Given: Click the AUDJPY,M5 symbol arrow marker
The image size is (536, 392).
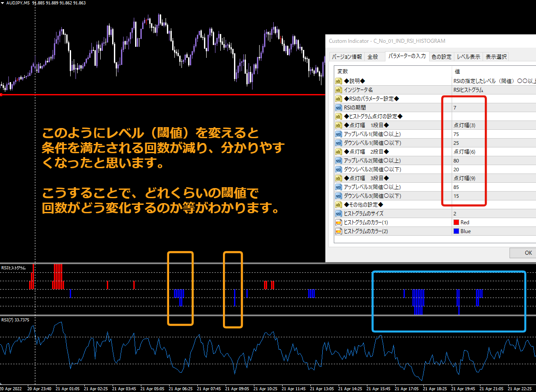Looking at the screenshot, I should coord(4,2).
